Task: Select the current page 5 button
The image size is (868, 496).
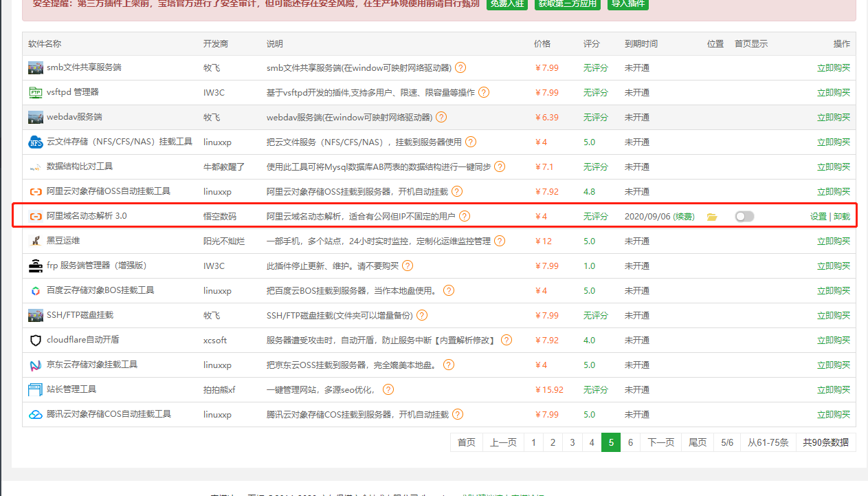Action: pyautogui.click(x=611, y=442)
